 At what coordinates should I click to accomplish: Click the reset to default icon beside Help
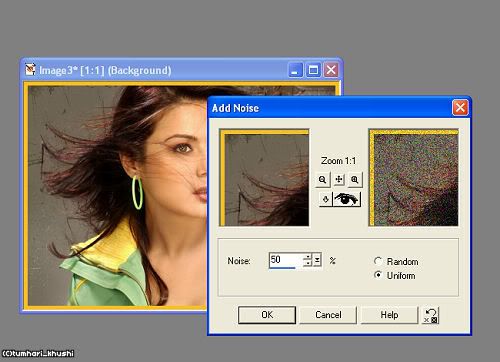430,315
